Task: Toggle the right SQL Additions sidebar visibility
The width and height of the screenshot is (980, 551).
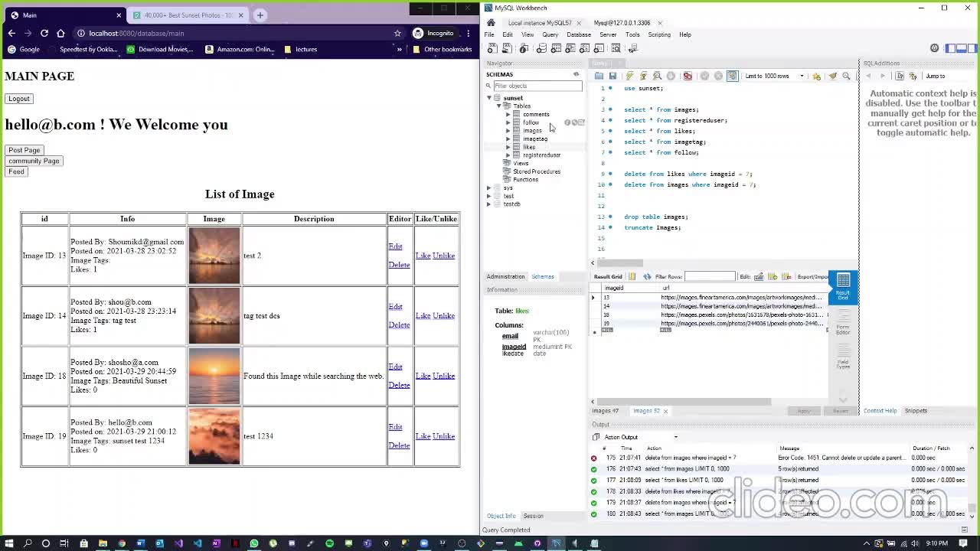Action: (x=971, y=48)
